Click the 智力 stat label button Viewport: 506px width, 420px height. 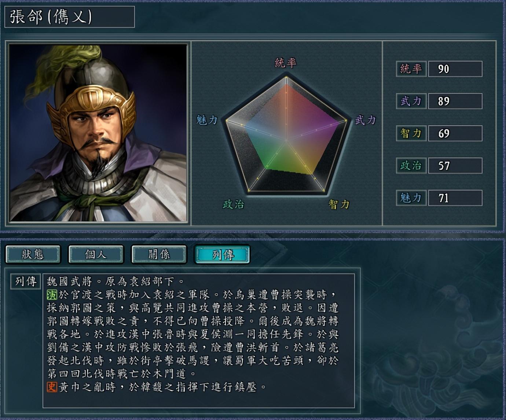coord(411,133)
